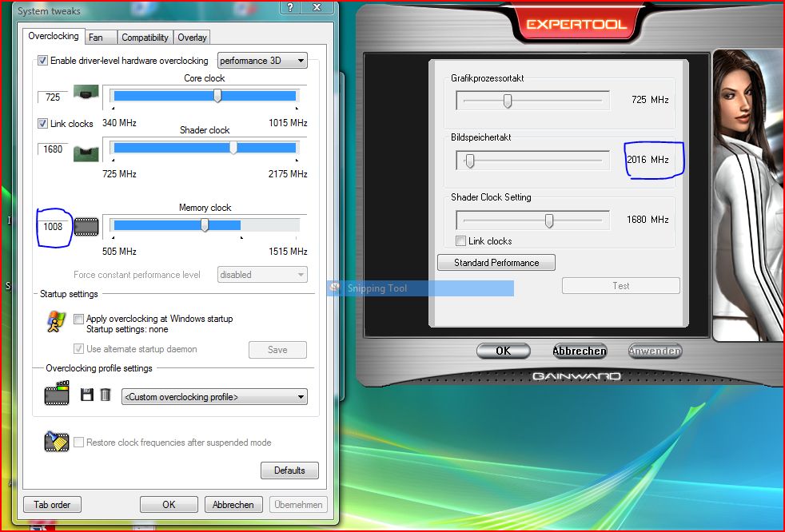The height and width of the screenshot is (532, 785).
Task: Open the Compatibility tab
Action: pyautogui.click(x=145, y=38)
